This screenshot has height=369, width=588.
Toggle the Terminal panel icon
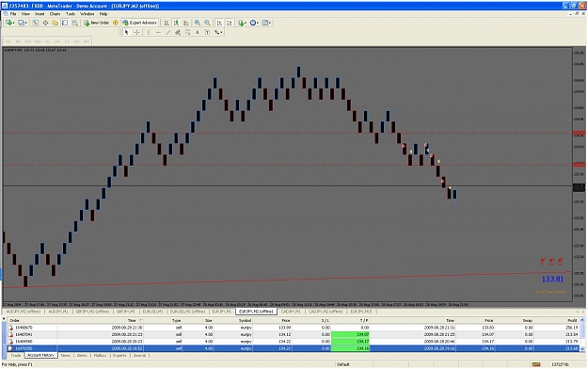65,23
